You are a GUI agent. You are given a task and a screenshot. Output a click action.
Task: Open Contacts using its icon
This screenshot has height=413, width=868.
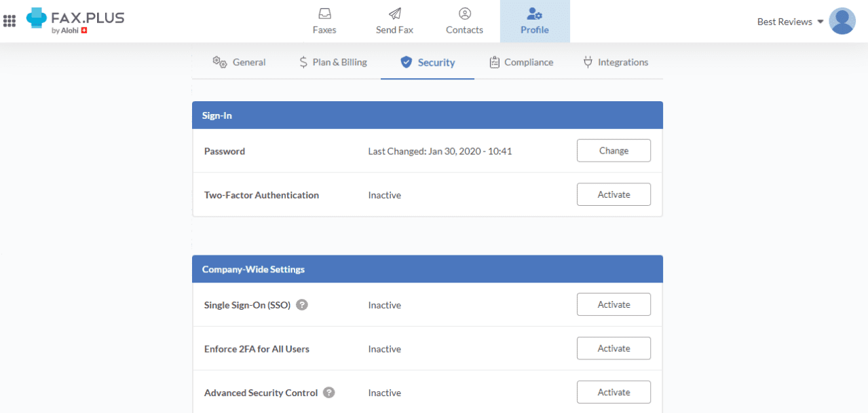tap(464, 14)
